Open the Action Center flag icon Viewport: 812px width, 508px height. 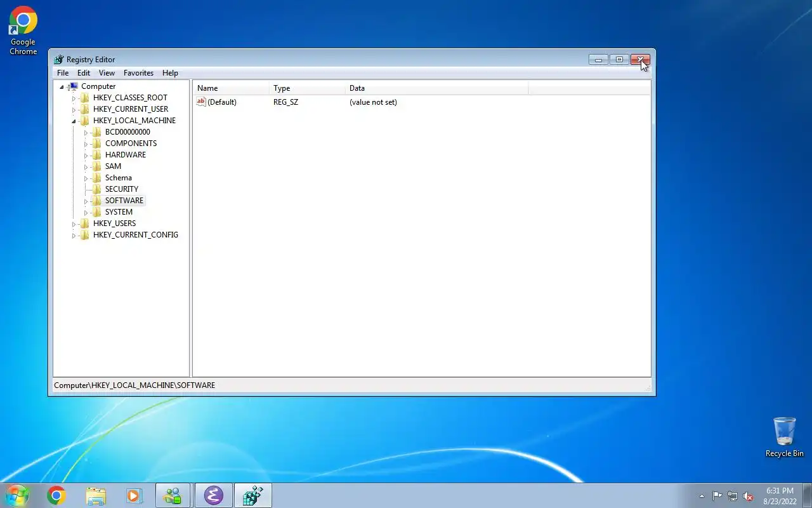(717, 496)
